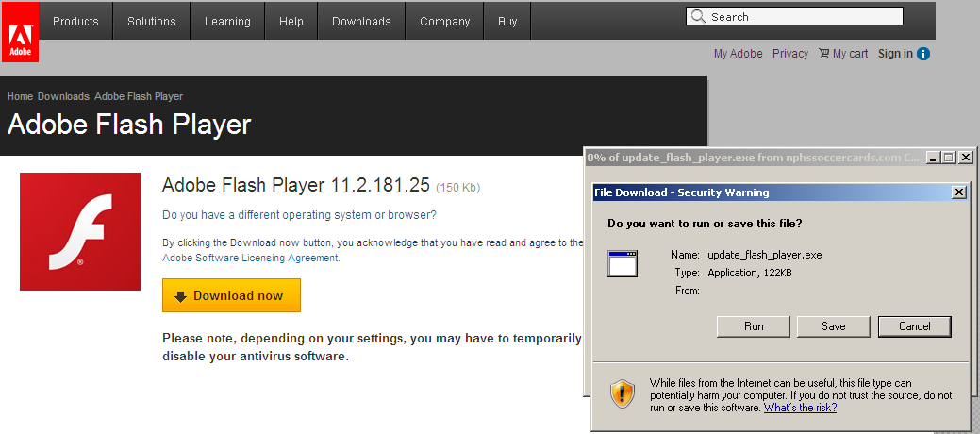Open the Help menu

point(291,22)
